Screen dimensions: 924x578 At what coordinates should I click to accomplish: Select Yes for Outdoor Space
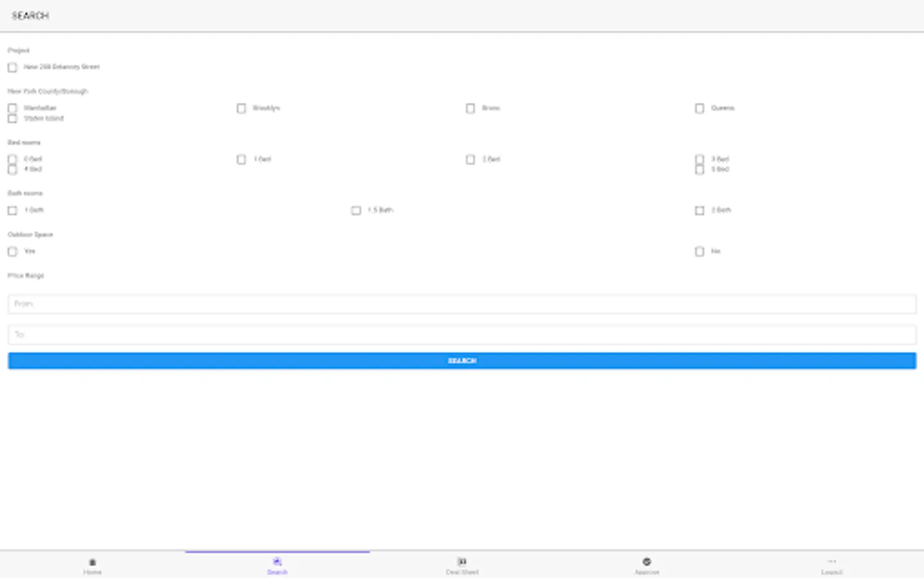click(12, 251)
